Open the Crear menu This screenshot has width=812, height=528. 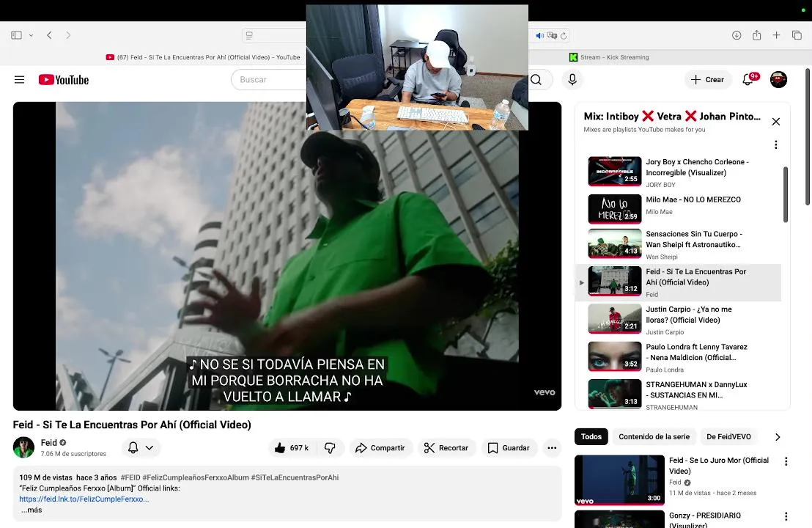[707, 80]
